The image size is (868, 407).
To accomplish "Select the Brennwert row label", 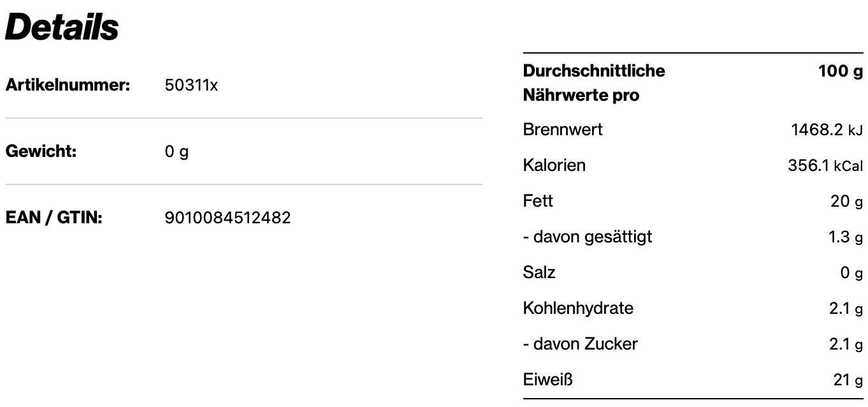I will [562, 130].
